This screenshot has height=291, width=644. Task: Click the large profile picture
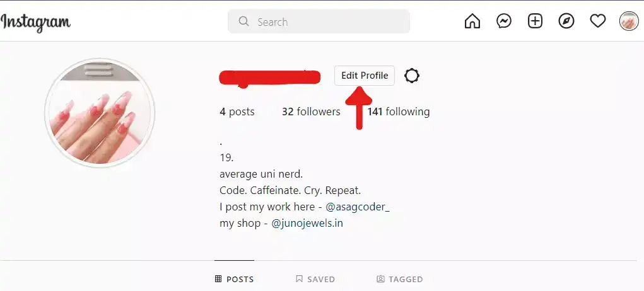[x=100, y=113]
